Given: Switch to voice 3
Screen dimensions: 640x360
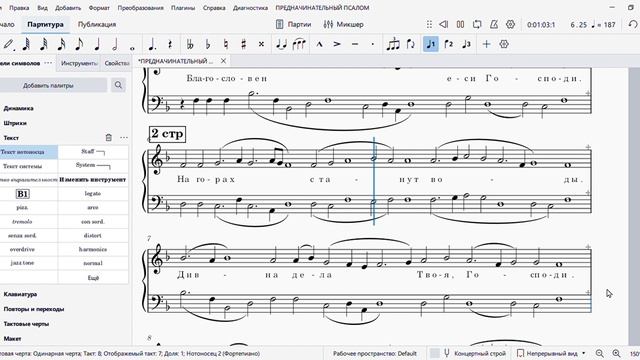Looking at the screenshot, I should pyautogui.click(x=467, y=44).
